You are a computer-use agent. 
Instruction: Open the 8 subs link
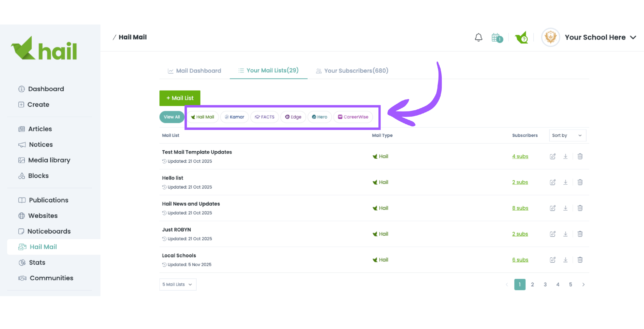(x=520, y=208)
